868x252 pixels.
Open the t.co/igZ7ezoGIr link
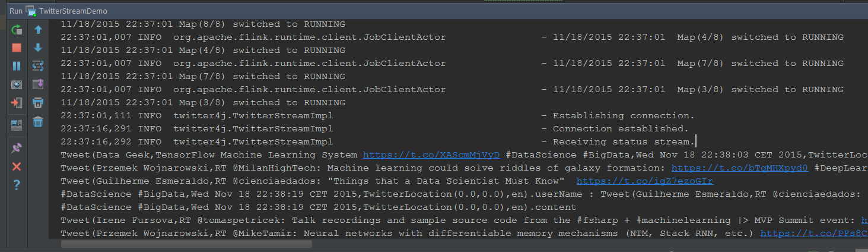pyautogui.click(x=645, y=181)
